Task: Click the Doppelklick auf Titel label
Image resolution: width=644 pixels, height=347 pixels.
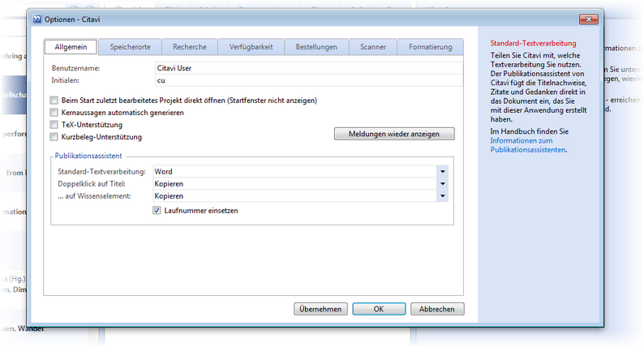Action: coord(92,183)
